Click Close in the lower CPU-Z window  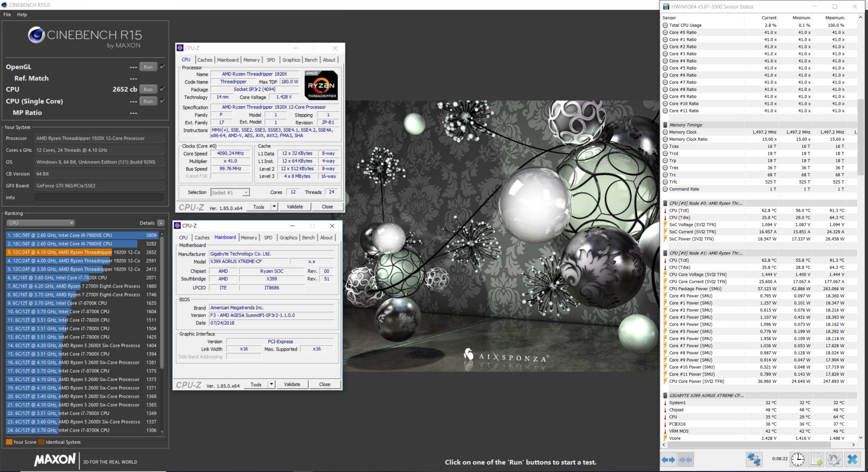pyautogui.click(x=325, y=384)
